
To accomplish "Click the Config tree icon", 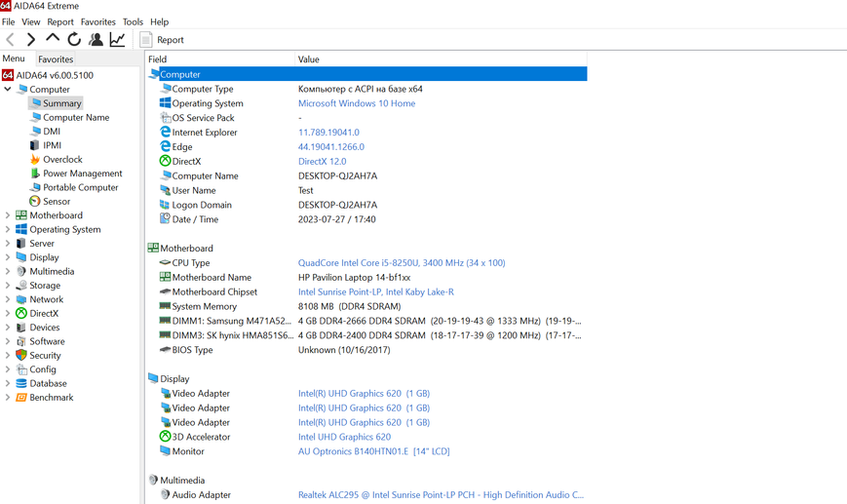I will pos(21,369).
